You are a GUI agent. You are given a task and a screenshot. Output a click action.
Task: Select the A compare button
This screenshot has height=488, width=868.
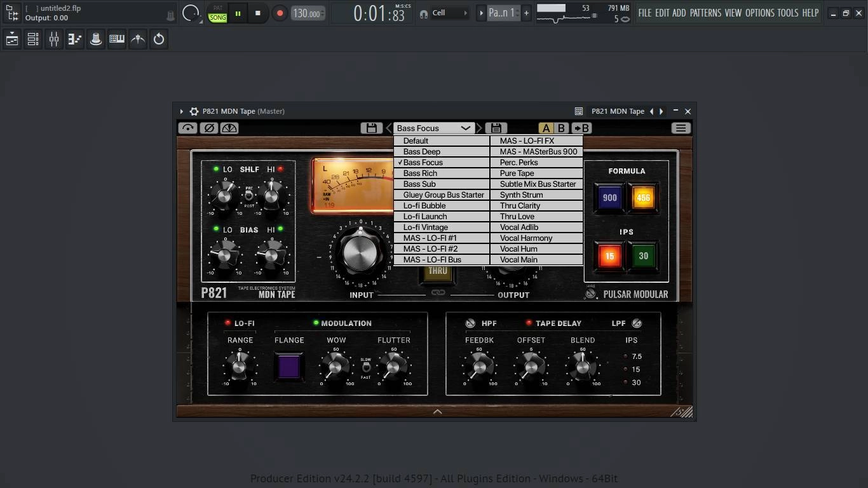coord(546,128)
